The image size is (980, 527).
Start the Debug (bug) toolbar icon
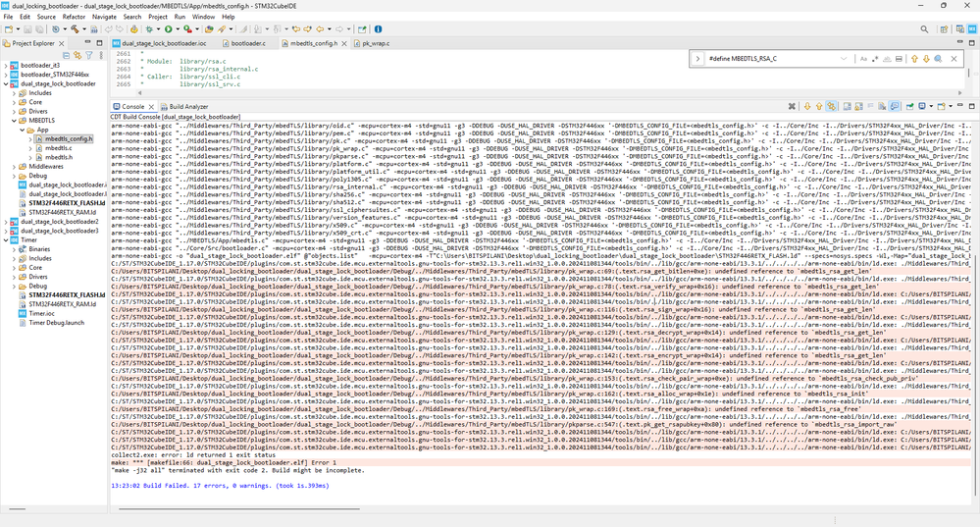click(x=149, y=28)
